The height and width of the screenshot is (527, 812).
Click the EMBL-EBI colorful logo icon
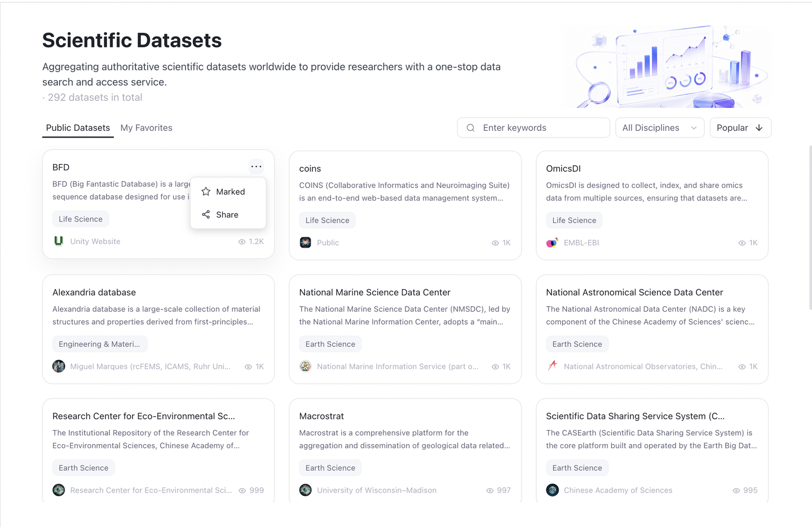point(552,243)
